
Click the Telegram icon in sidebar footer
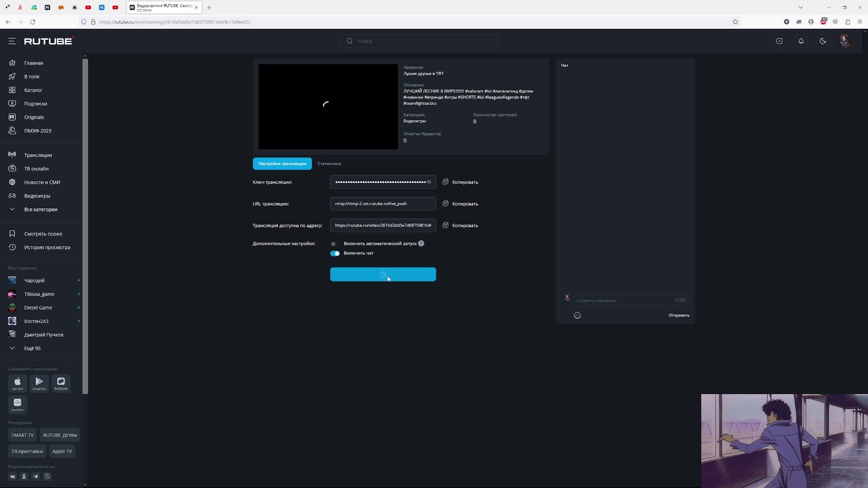pos(36,476)
